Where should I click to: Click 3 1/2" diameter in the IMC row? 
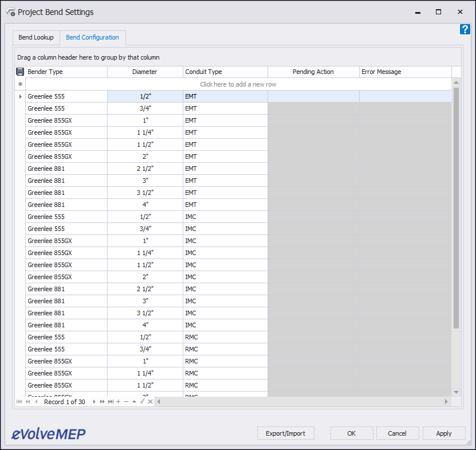coord(145,313)
